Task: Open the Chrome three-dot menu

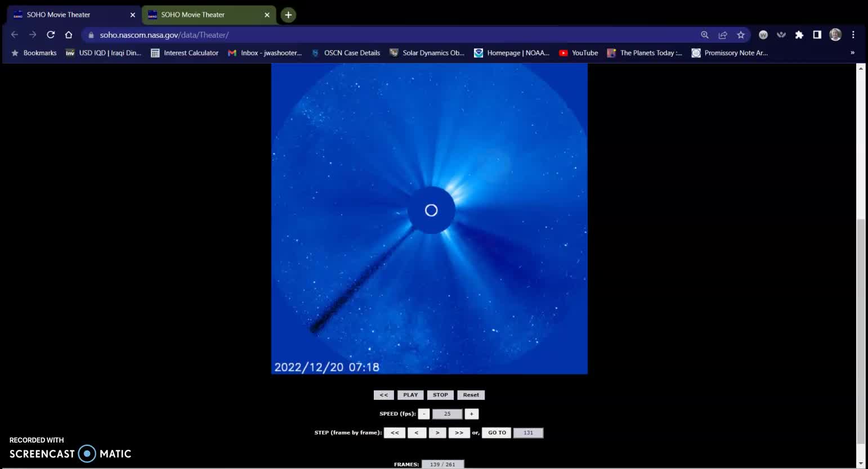Action: 853,35
